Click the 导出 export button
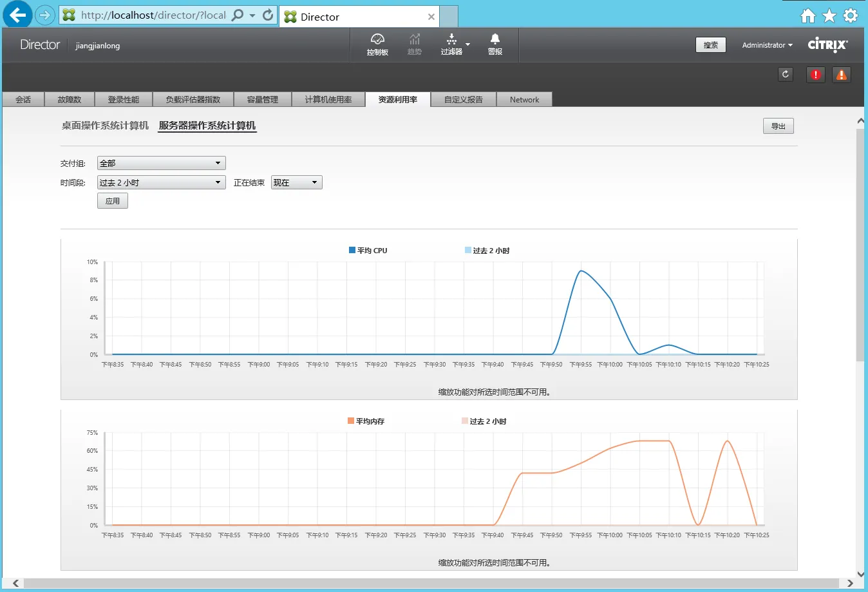 coord(778,126)
